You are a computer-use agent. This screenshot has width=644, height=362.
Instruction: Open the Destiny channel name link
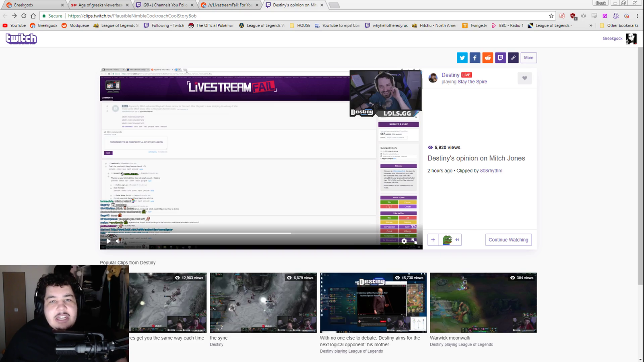[x=450, y=75]
